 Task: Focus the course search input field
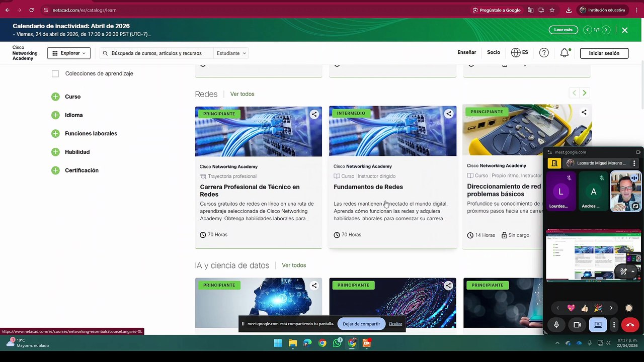click(x=156, y=53)
